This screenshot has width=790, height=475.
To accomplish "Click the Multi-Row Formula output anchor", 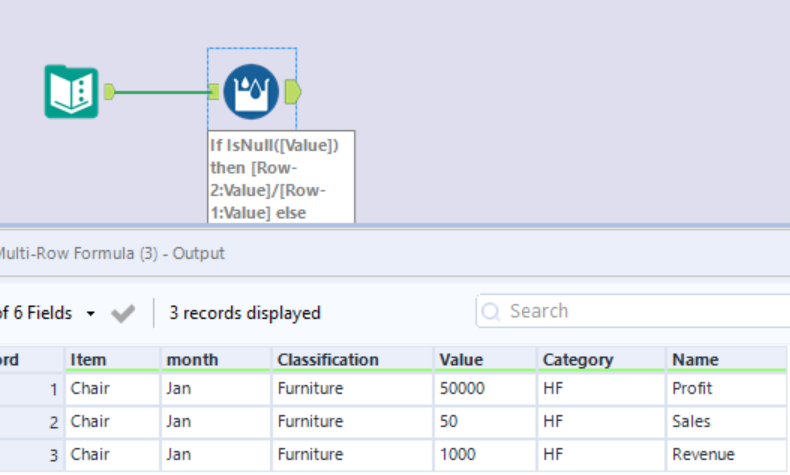I will pyautogui.click(x=292, y=92).
